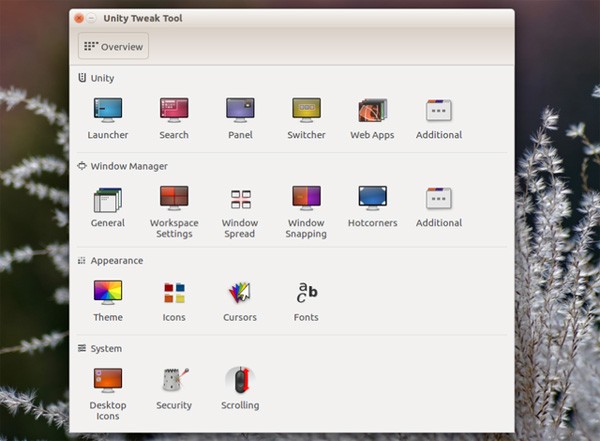This screenshot has width=600, height=441.
Task: Open the Icons appearance settings
Action: point(174,292)
